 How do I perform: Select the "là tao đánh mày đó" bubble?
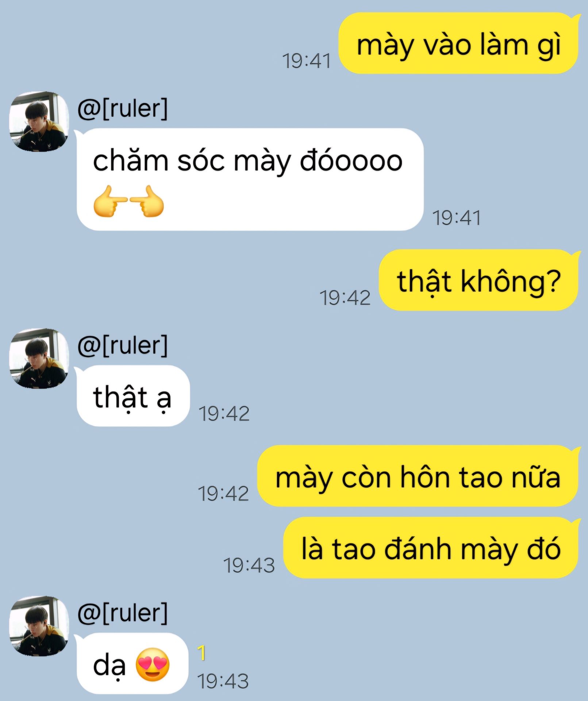[x=431, y=548]
